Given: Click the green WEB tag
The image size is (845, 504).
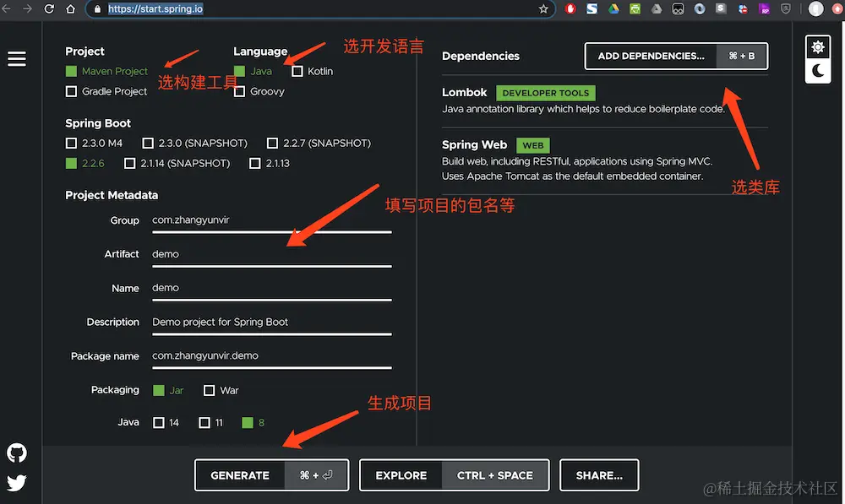Looking at the screenshot, I should click(x=533, y=145).
